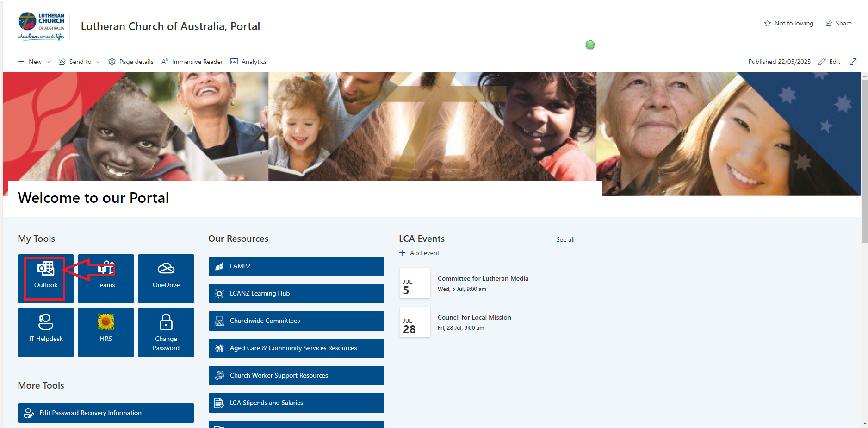Click the LCA Events heading
The width and height of the screenshot is (868, 428).
click(422, 239)
